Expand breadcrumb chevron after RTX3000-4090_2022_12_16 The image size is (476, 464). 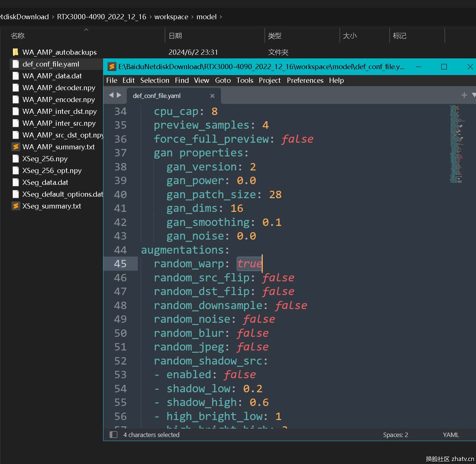tap(150, 17)
